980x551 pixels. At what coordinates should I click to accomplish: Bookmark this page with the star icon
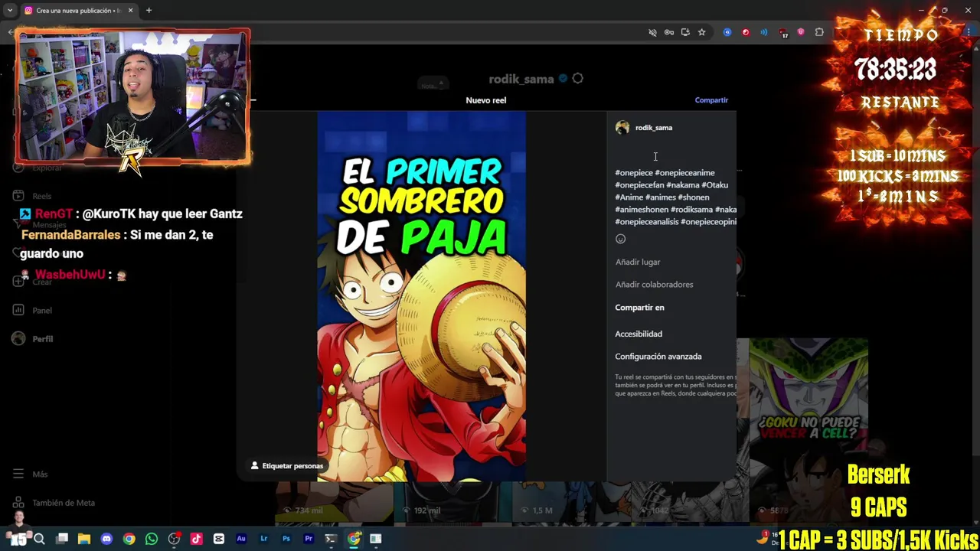point(701,32)
